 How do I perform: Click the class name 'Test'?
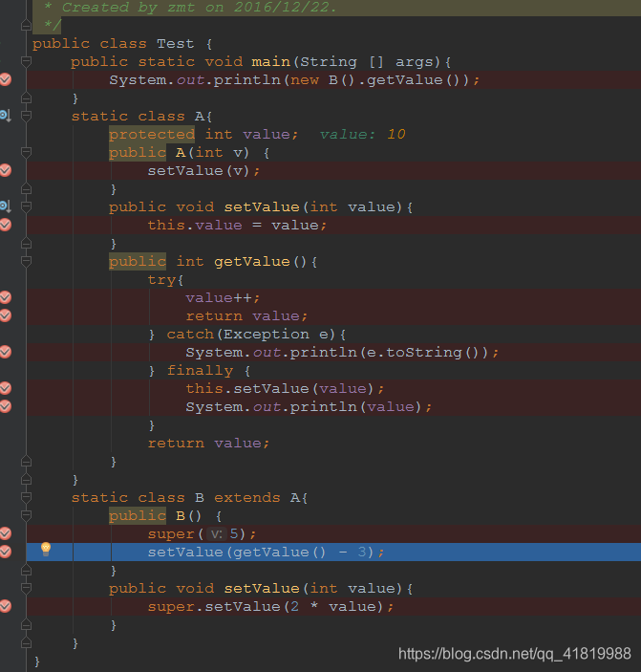click(175, 43)
